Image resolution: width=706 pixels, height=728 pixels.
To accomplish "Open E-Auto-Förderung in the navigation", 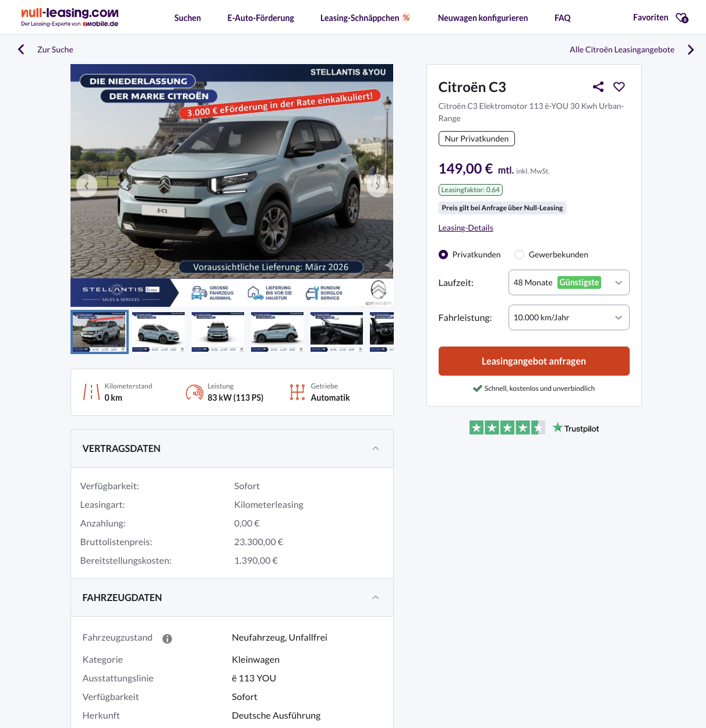I will [x=260, y=18].
